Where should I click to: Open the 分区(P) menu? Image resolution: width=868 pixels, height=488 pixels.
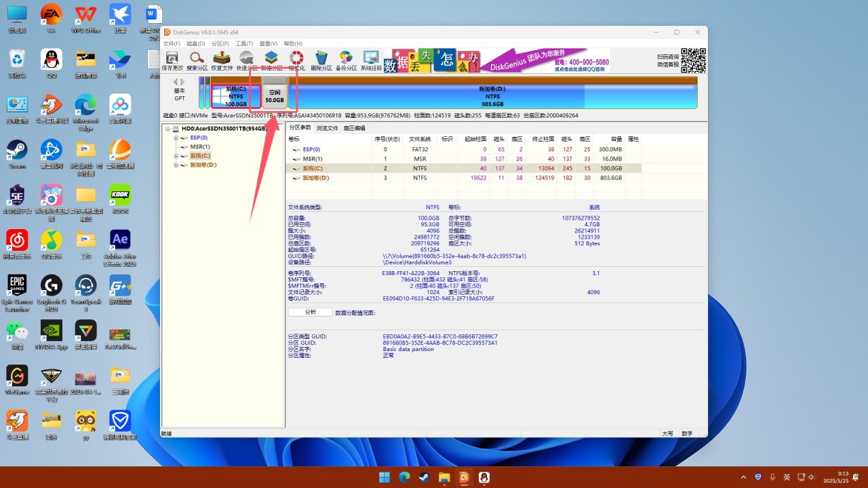tap(221, 43)
